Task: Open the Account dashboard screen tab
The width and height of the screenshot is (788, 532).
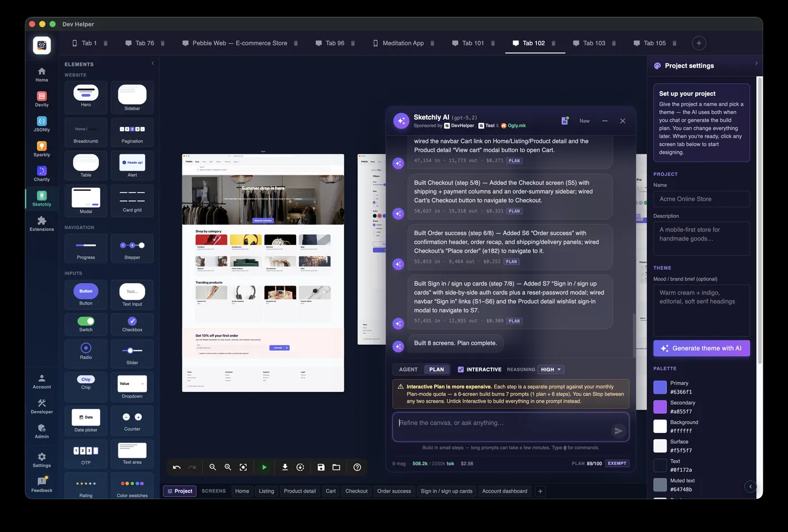Action: click(504, 491)
